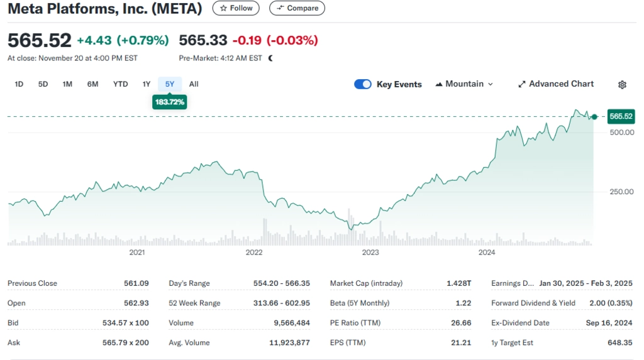Select the 5D time range tab

43,84
